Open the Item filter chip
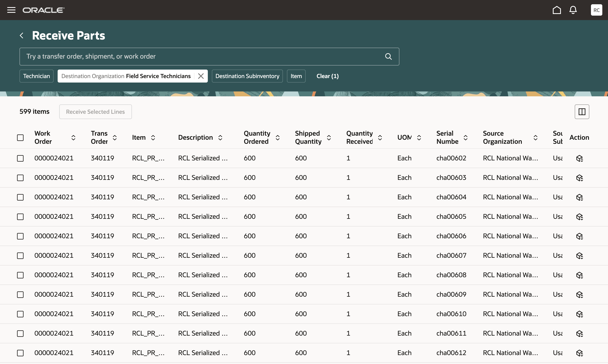This screenshot has width=608, height=364. point(296,76)
